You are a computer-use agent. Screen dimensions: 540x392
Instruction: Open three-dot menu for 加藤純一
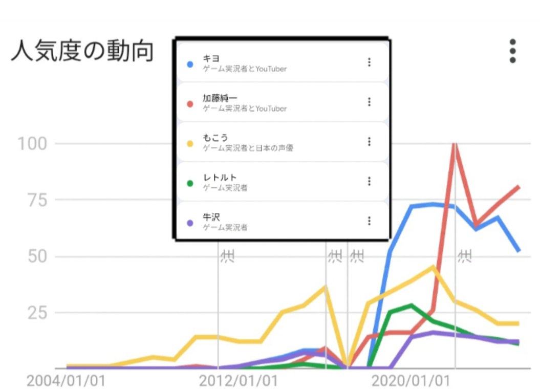point(369,102)
